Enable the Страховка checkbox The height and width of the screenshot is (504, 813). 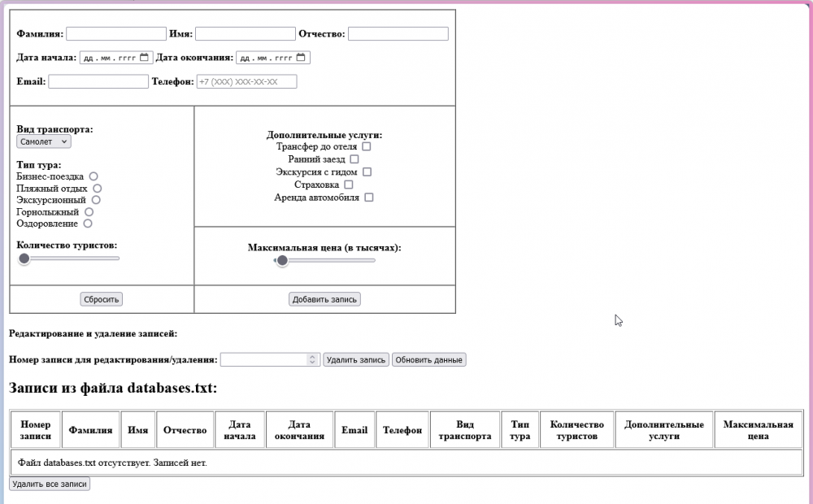coord(349,185)
